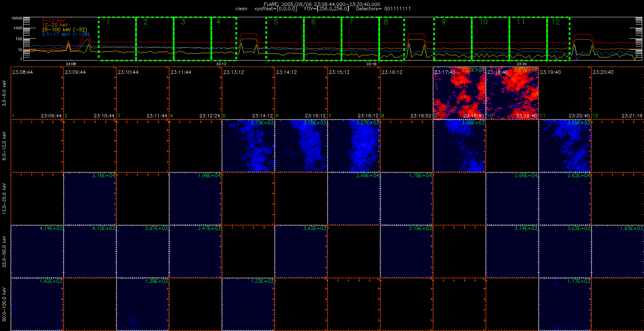Select interval 2 box in the light curve
The image size is (644, 331).
point(155,39)
